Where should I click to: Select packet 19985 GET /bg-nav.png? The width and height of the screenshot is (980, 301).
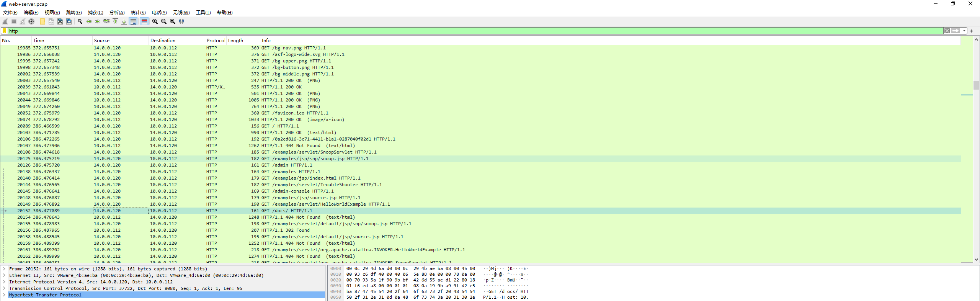(x=480, y=48)
